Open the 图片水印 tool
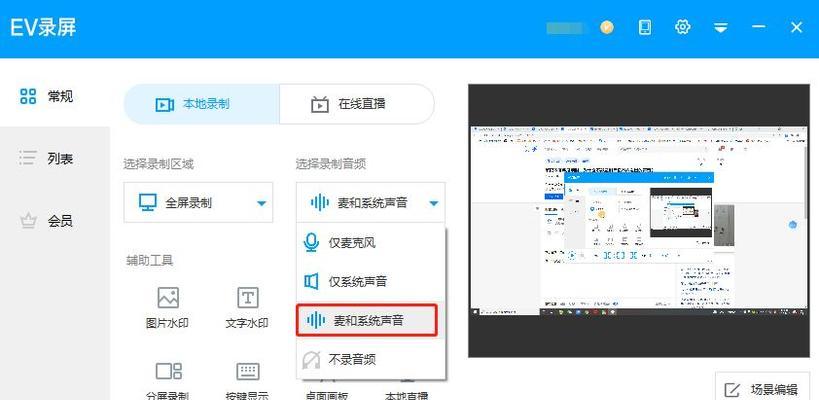 point(167,308)
